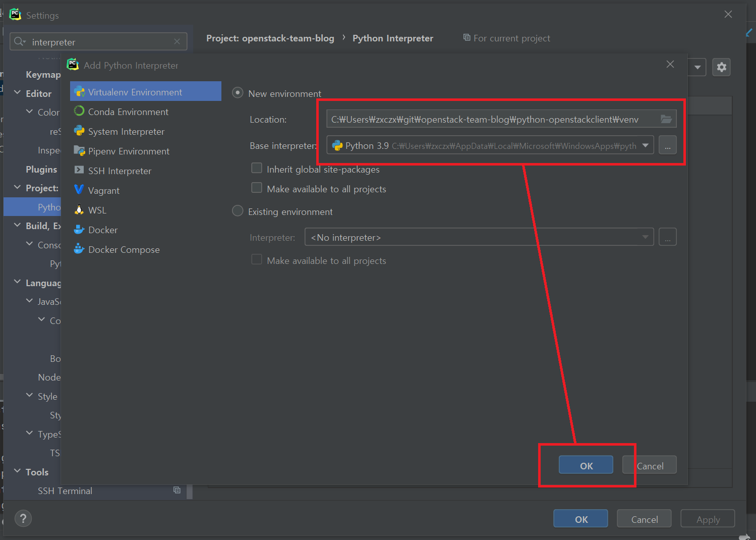This screenshot has height=540, width=756.
Task: Collapse the Style tree node chevron
Action: pyautogui.click(x=30, y=396)
